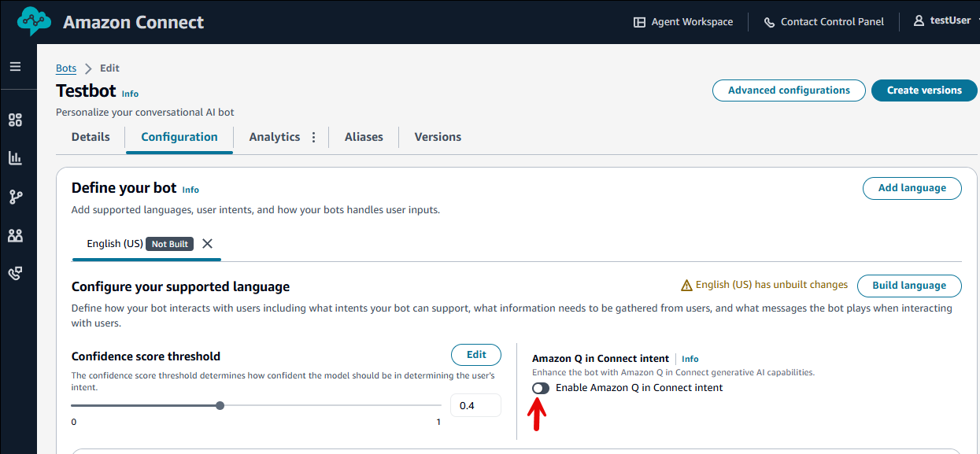Click the Amazon Connect cloud logo
Screen dimensions: 980x454
coord(34,22)
